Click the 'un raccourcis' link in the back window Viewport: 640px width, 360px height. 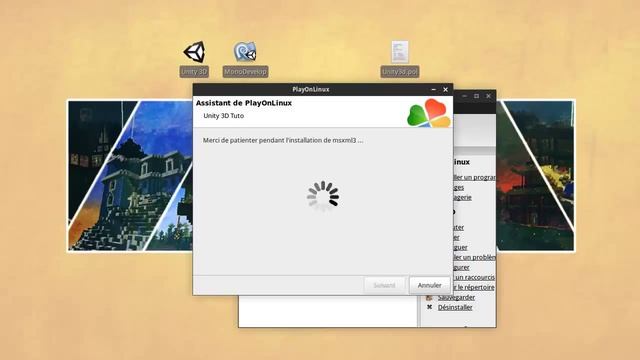coord(475,277)
